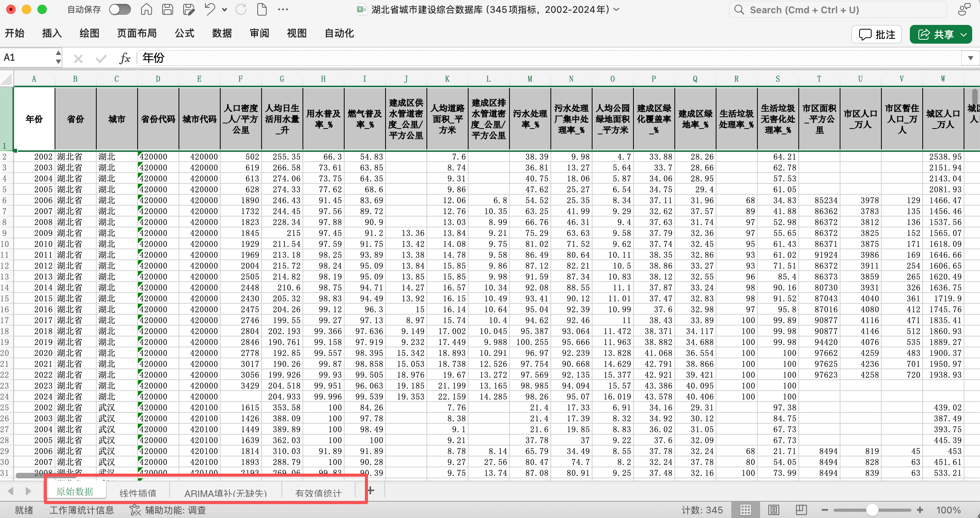Click the Home icon in title bar
Image resolution: width=980 pixels, height=518 pixels.
click(x=147, y=9)
